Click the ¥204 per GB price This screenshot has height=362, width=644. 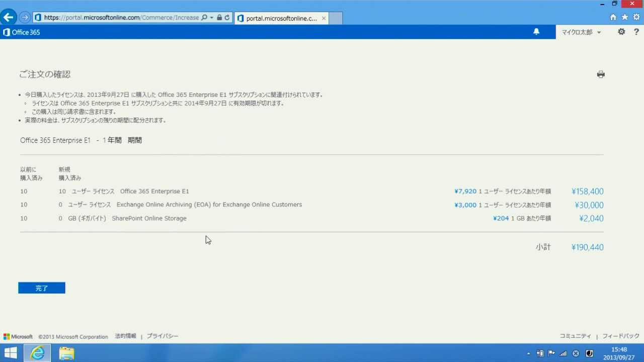[501, 218]
